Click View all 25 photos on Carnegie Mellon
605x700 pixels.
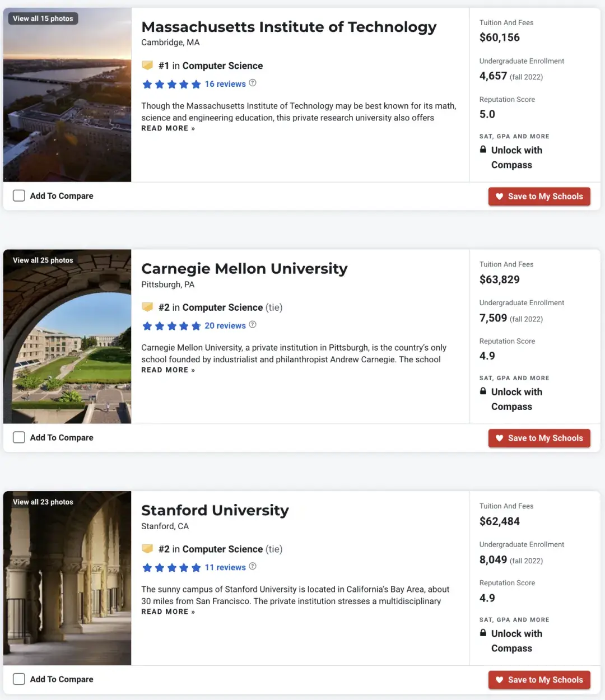pos(43,260)
